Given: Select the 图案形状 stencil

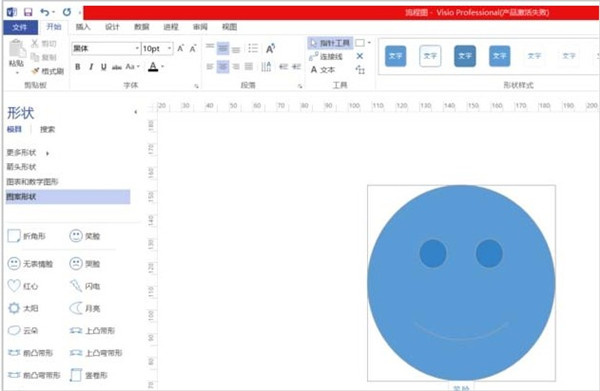Looking at the screenshot, I should [x=68, y=197].
